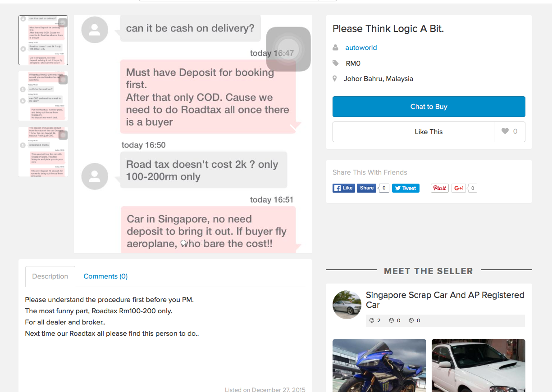Switch to the Comments (0) tab
This screenshot has height=392, width=552.
pos(105,276)
